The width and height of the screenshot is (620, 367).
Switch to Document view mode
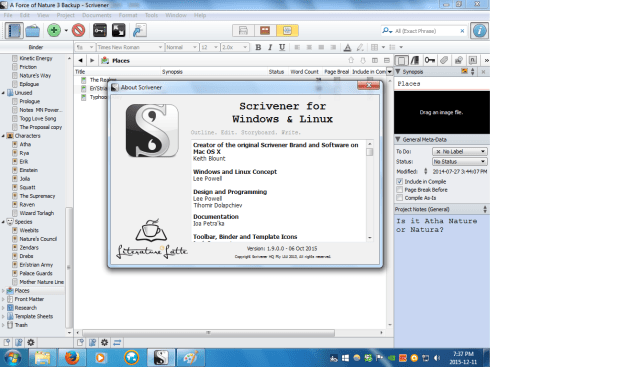(x=243, y=31)
